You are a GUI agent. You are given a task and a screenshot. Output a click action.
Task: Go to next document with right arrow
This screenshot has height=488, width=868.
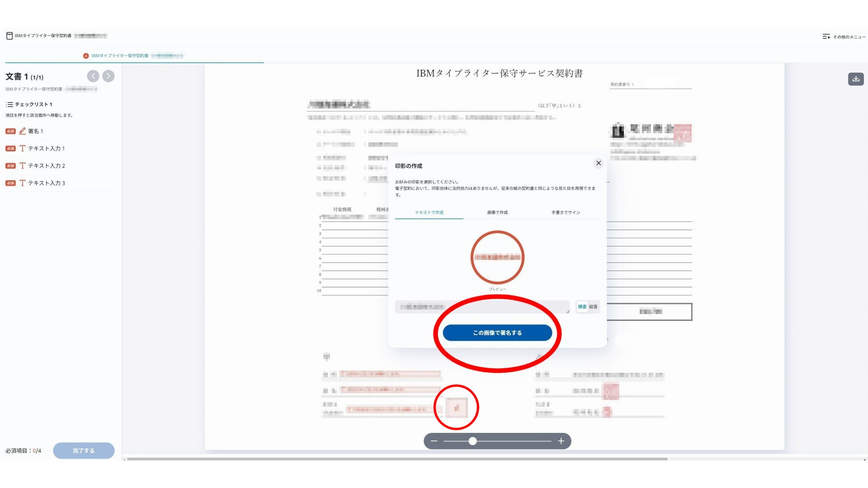click(x=108, y=76)
